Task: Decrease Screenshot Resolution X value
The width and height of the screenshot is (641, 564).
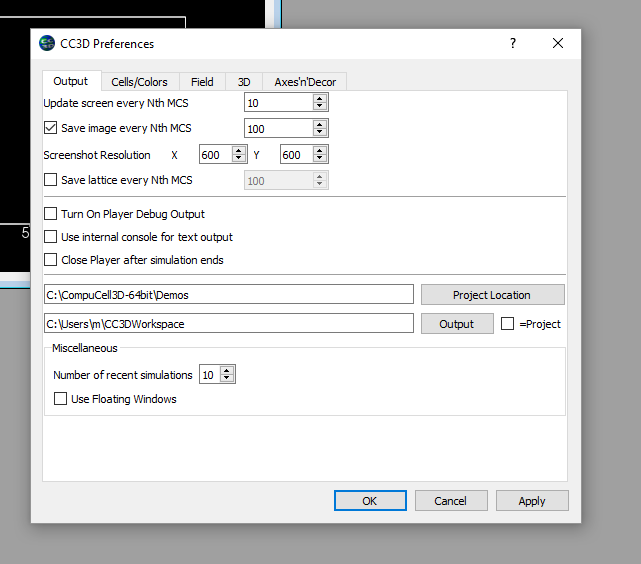Action: [x=239, y=158]
